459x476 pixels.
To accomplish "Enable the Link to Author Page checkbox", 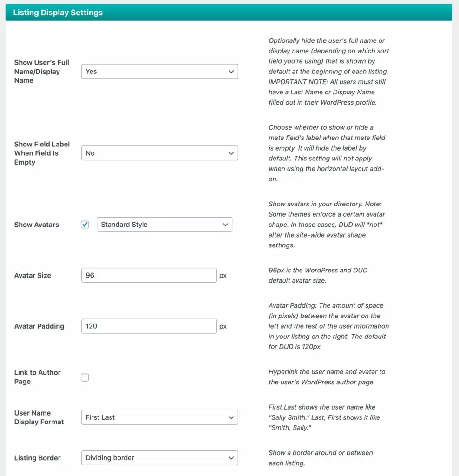I will click(x=85, y=377).
